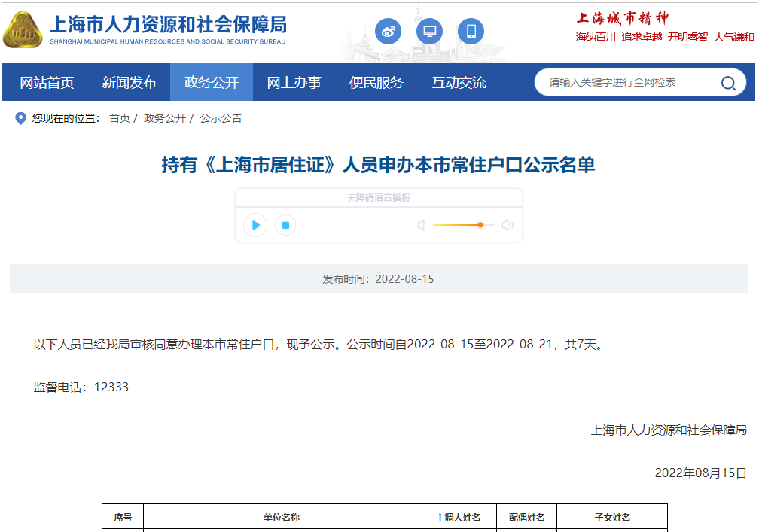
Task: Click the bureau emblem logo
Action: tap(23, 30)
